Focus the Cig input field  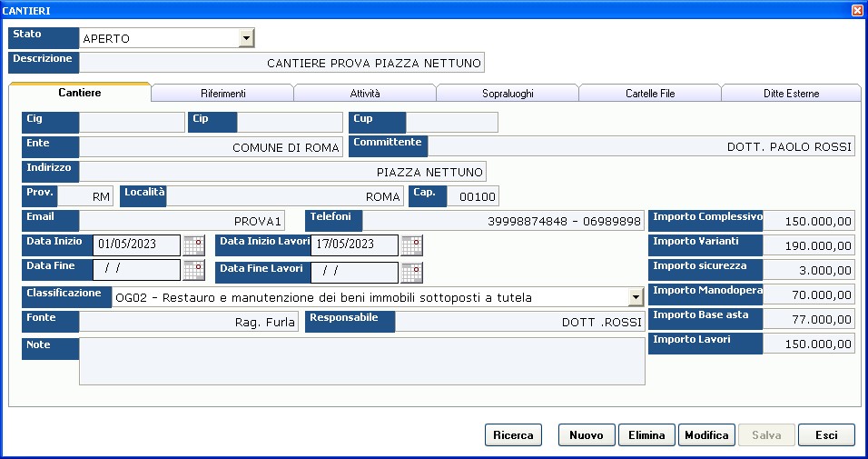click(x=132, y=123)
